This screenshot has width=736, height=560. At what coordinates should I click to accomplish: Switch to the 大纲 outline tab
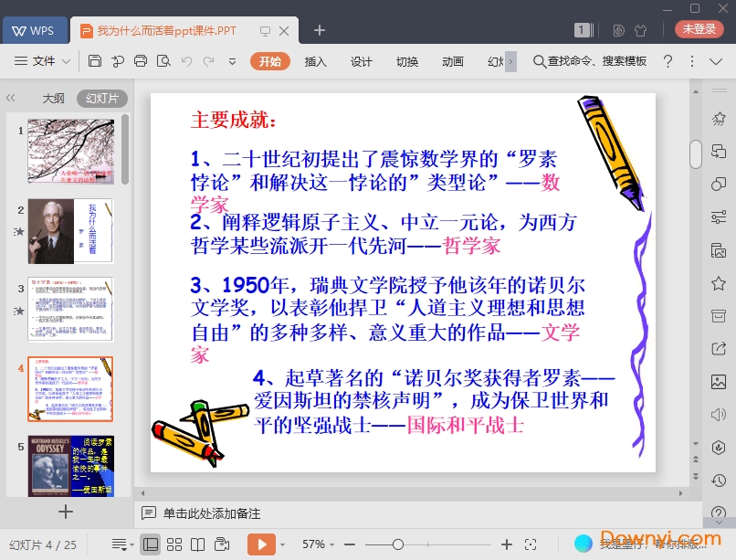point(53,98)
